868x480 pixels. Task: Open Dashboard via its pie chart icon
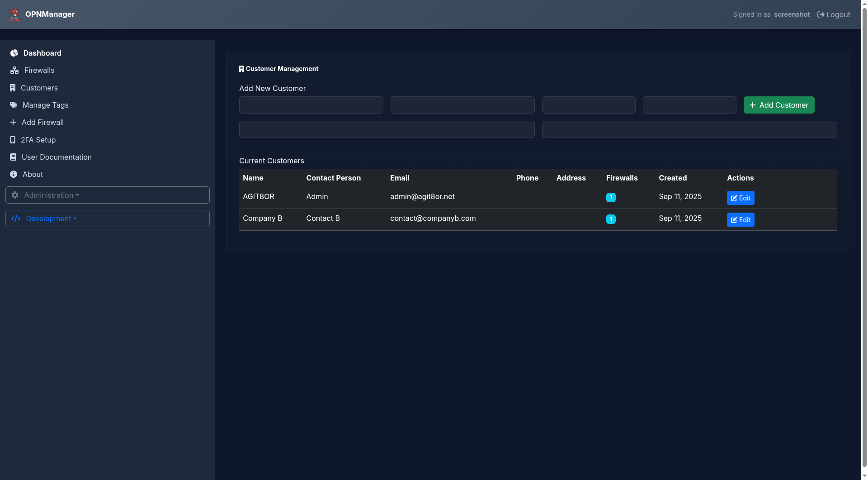tap(14, 53)
